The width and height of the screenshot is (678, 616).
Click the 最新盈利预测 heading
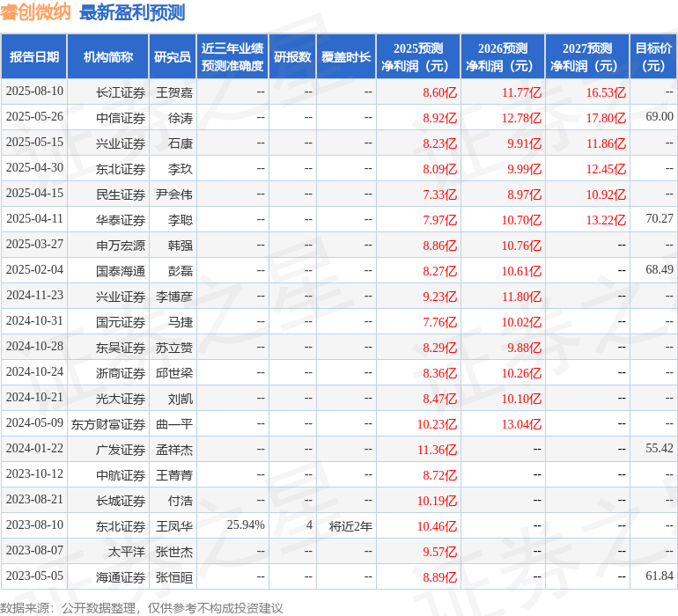point(132,12)
